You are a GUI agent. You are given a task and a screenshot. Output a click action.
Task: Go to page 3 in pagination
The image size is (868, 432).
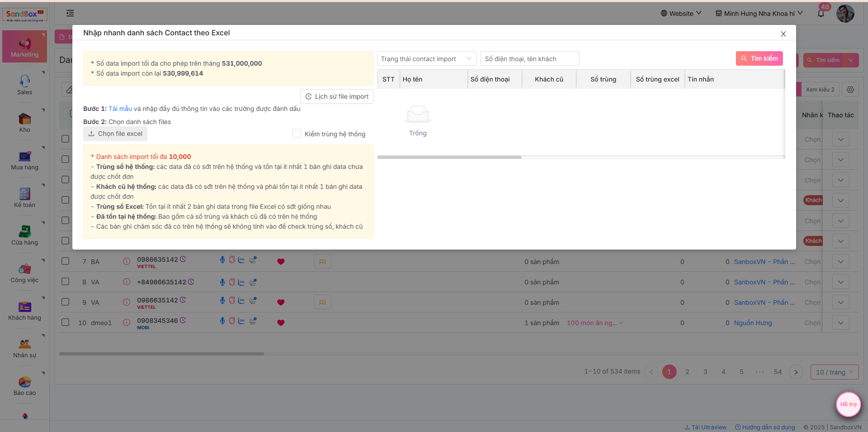[x=705, y=372]
